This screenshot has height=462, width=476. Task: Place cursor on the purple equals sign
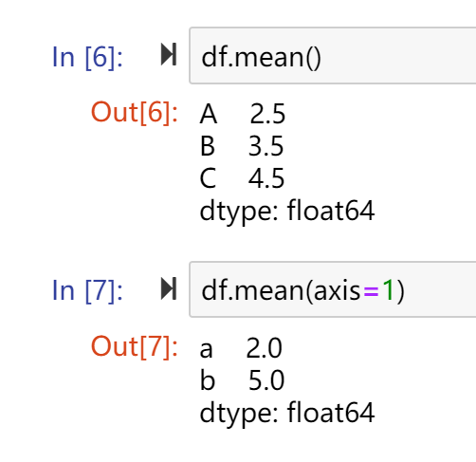tap(371, 292)
